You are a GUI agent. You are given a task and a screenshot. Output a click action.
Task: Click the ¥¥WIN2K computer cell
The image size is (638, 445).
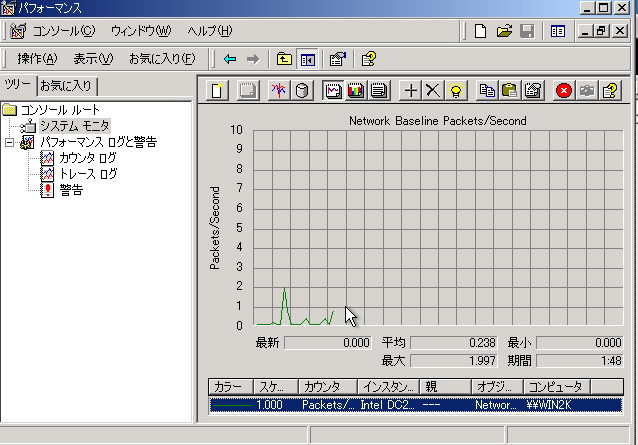[549, 405]
